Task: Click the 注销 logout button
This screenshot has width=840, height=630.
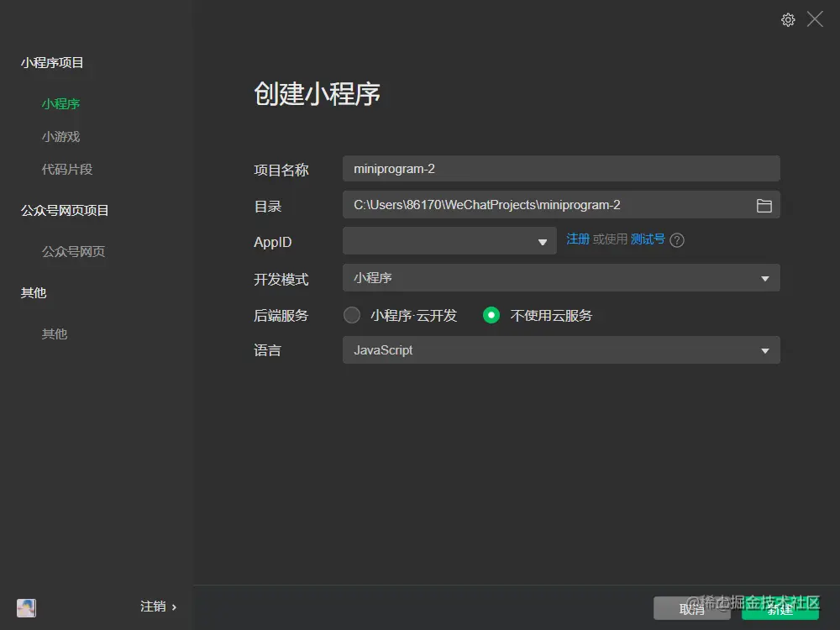Action: click(158, 606)
